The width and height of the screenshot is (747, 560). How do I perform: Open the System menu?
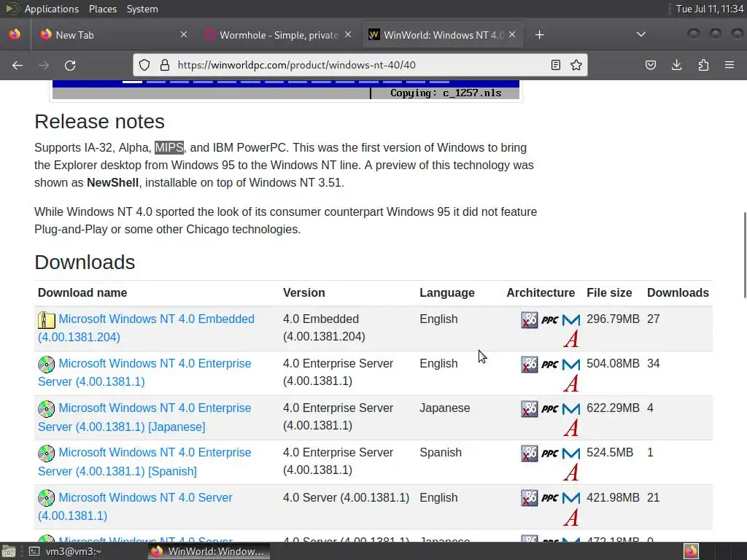click(x=142, y=9)
